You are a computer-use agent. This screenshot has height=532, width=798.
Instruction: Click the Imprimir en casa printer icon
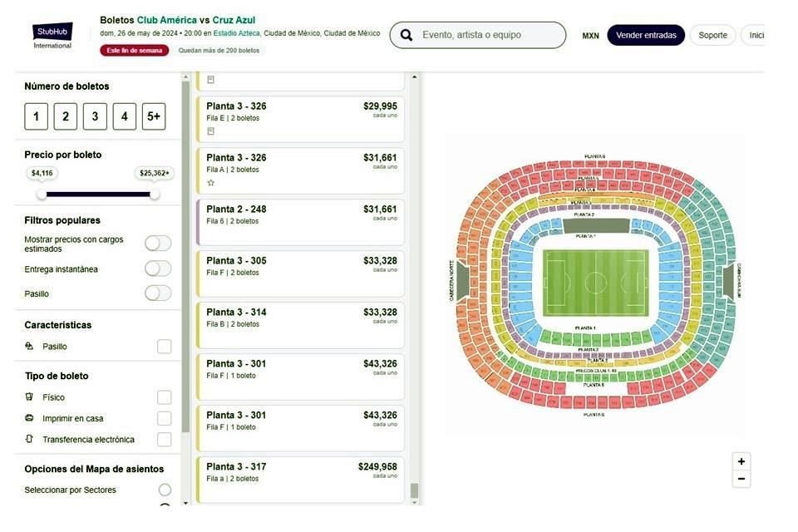click(30, 418)
